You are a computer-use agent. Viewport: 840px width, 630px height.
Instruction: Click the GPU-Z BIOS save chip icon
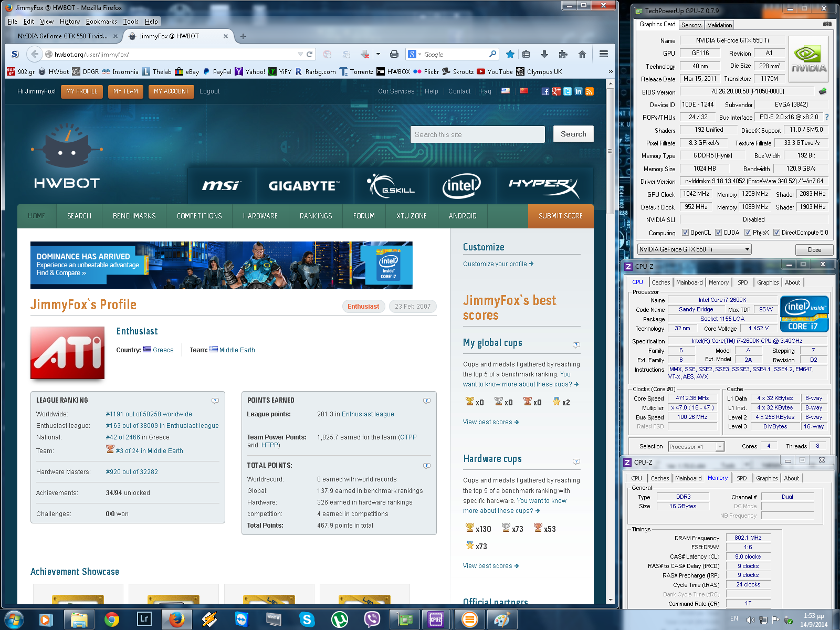[823, 91]
